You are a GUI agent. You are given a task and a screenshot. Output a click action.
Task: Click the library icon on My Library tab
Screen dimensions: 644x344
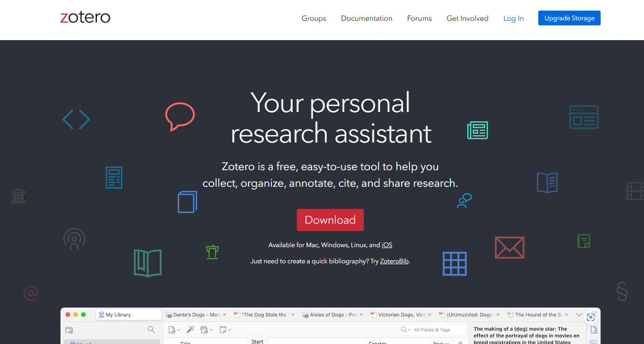point(102,314)
